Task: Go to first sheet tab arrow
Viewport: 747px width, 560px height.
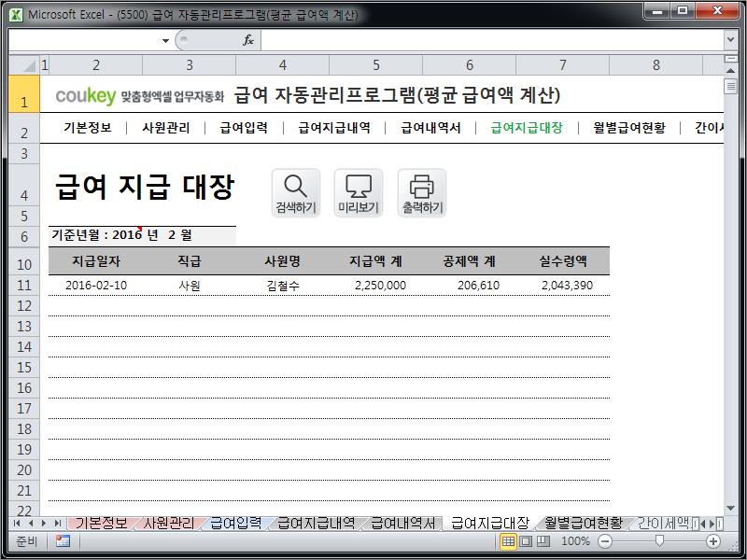Action: click(x=17, y=524)
